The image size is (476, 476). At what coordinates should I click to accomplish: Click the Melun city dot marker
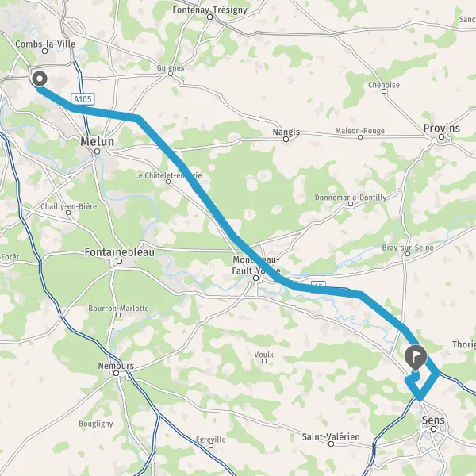click(97, 152)
